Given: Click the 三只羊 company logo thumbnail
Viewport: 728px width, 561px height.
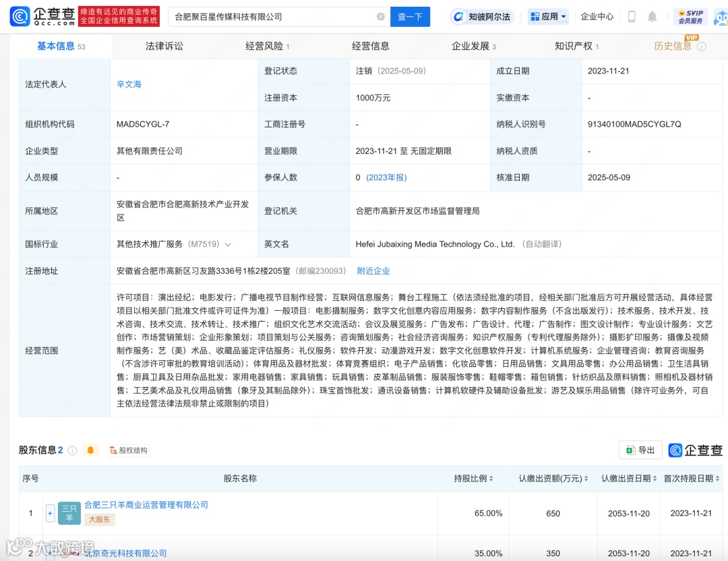Looking at the screenshot, I should coord(69,513).
